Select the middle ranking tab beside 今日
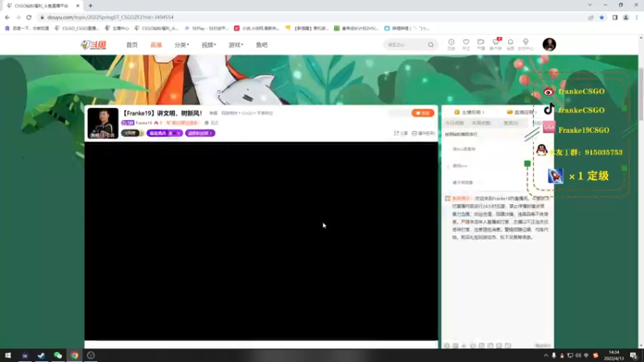 point(481,123)
